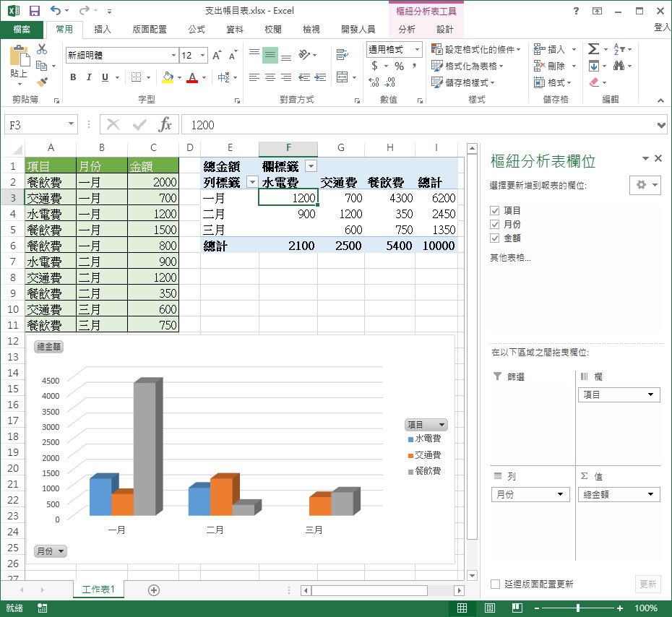Click the Insert Function fx icon
The image size is (672, 617).
click(x=165, y=125)
